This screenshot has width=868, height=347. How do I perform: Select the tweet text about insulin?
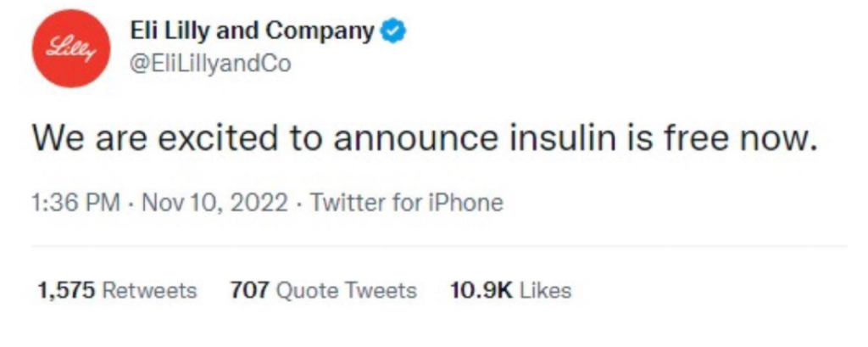(x=425, y=137)
